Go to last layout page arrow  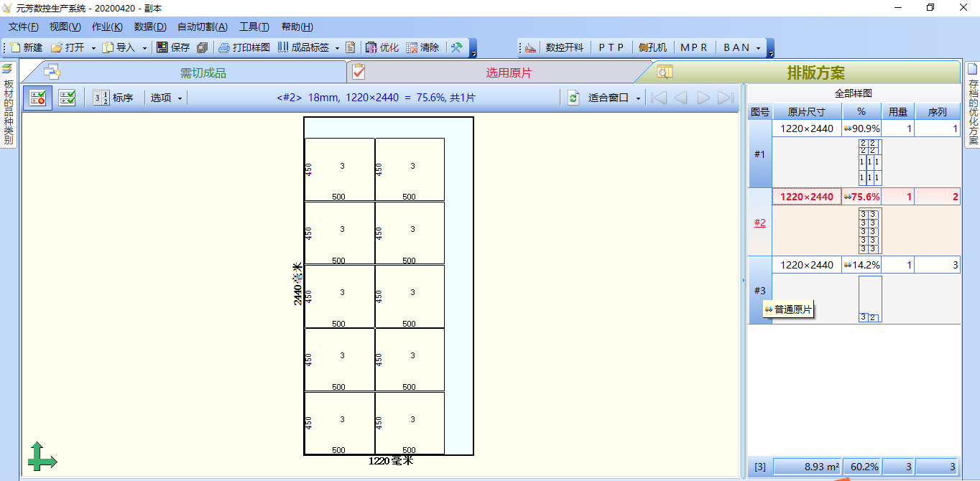point(726,98)
